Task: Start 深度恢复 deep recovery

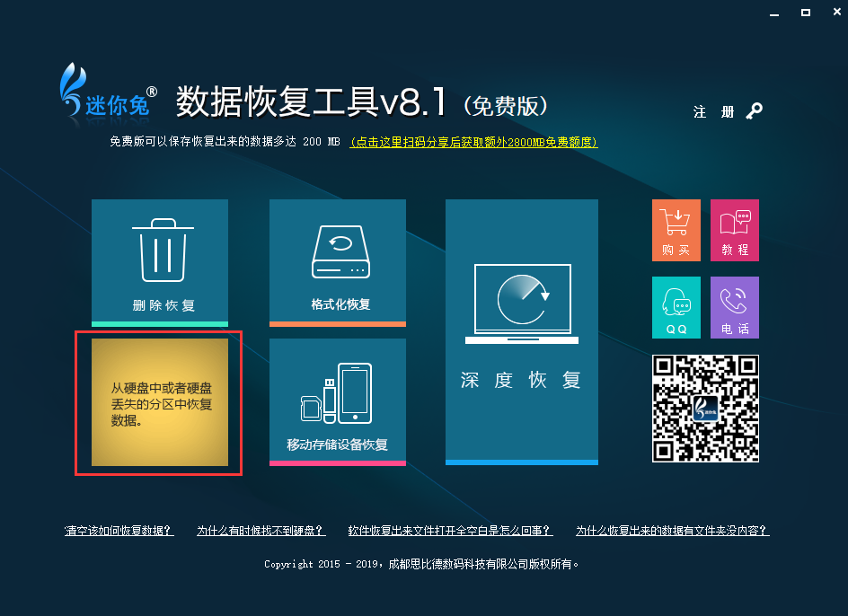Action: click(x=522, y=332)
